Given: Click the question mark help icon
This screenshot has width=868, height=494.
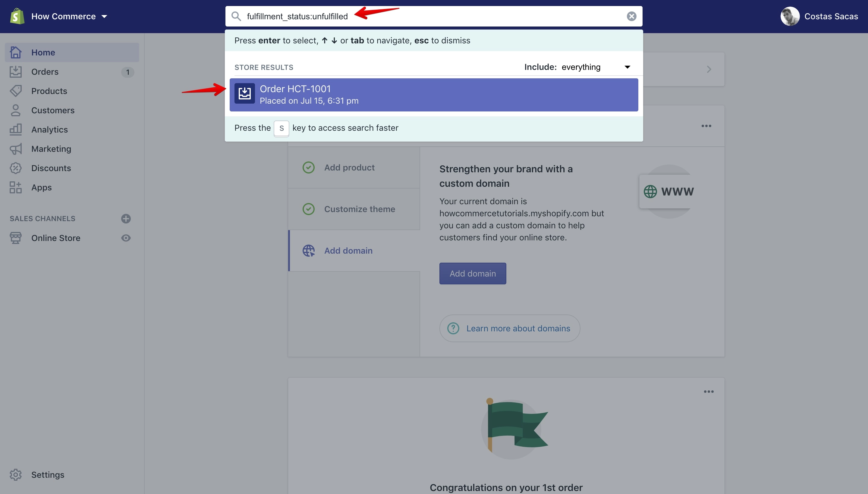Looking at the screenshot, I should tap(453, 328).
